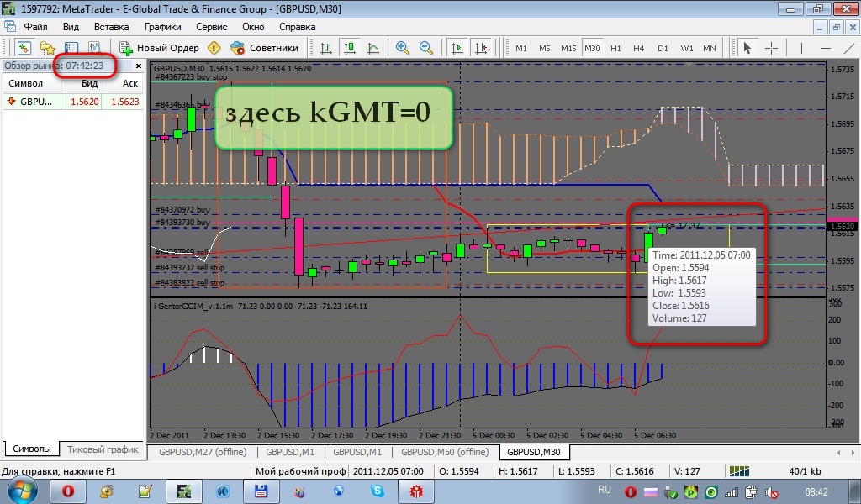The height and width of the screenshot is (504, 861).
Task: Toggle the Market Watch panel icon
Action: [x=24, y=48]
